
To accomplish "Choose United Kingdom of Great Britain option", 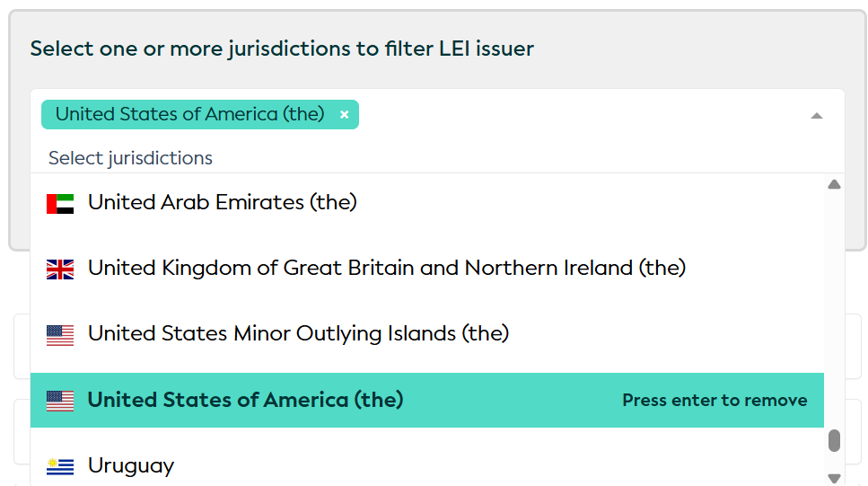I will point(386,269).
